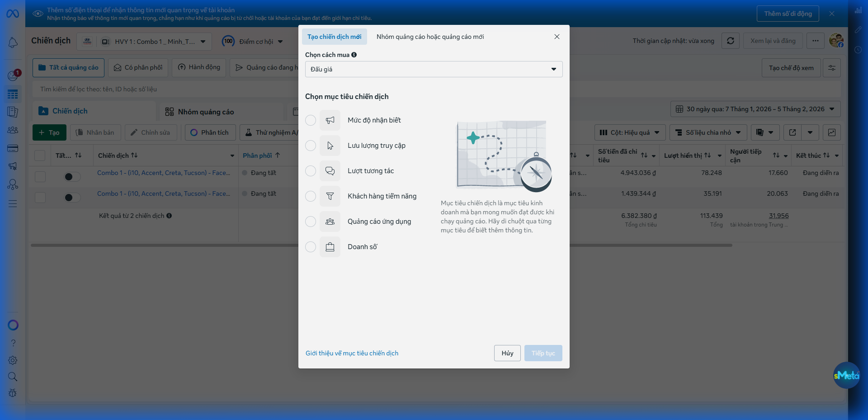Screen dimensions: 868x420
Task: Select the 'Lưu lượng truy cập' radio option
Action: pos(311,146)
